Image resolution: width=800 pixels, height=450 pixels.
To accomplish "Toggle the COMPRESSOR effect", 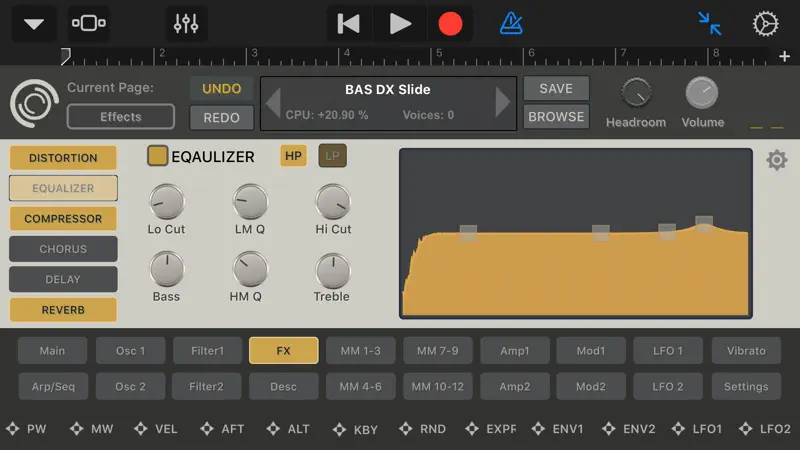I will pos(63,219).
